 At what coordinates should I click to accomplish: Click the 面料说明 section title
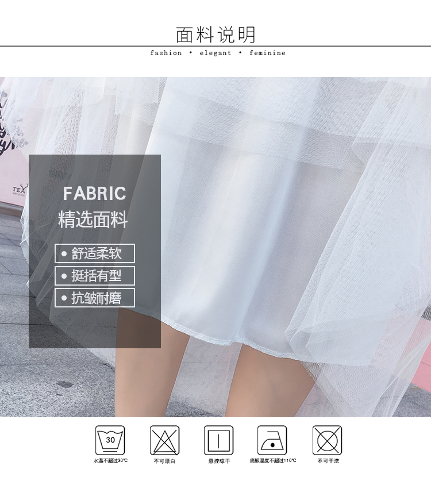[215, 34]
